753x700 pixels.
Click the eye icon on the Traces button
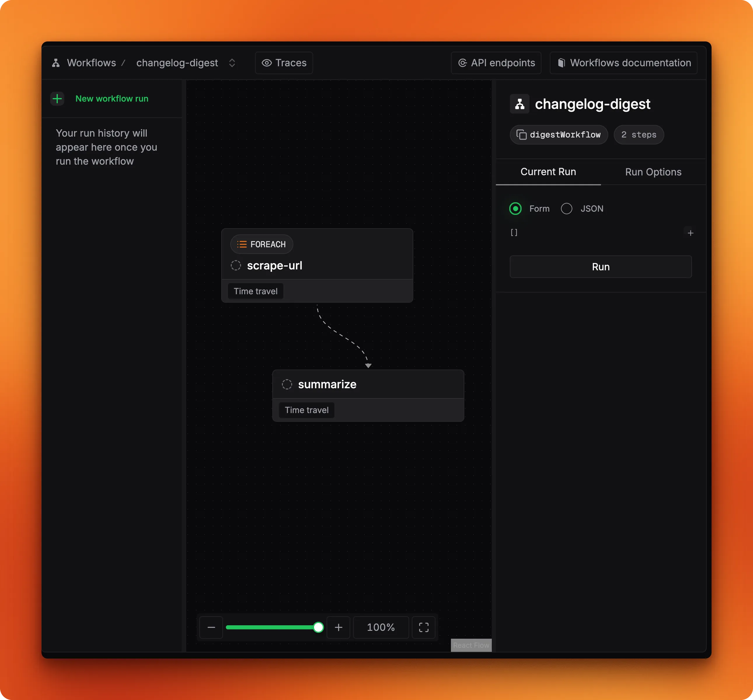pos(267,63)
